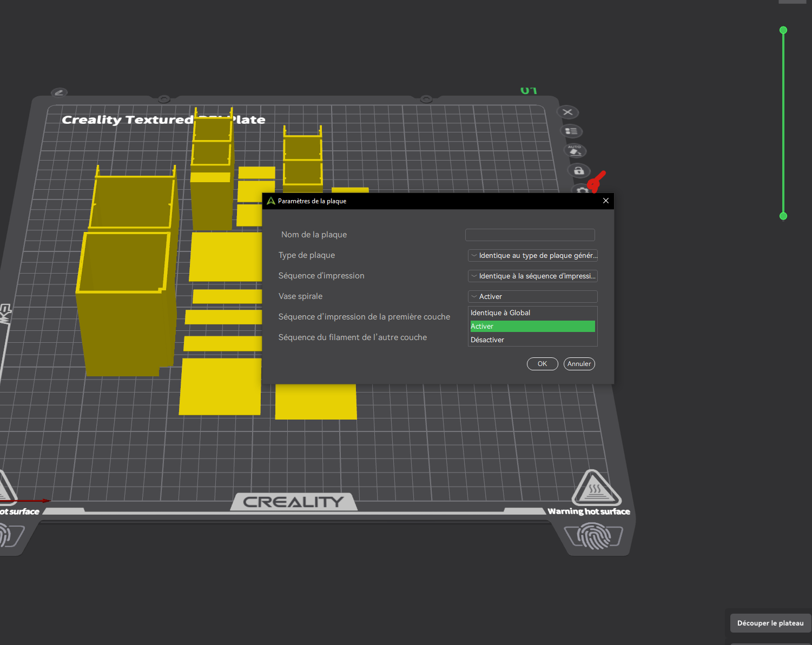Image resolution: width=812 pixels, height=645 pixels.
Task: Click the Creality logo icon in dialog title bar
Action: pyautogui.click(x=271, y=201)
